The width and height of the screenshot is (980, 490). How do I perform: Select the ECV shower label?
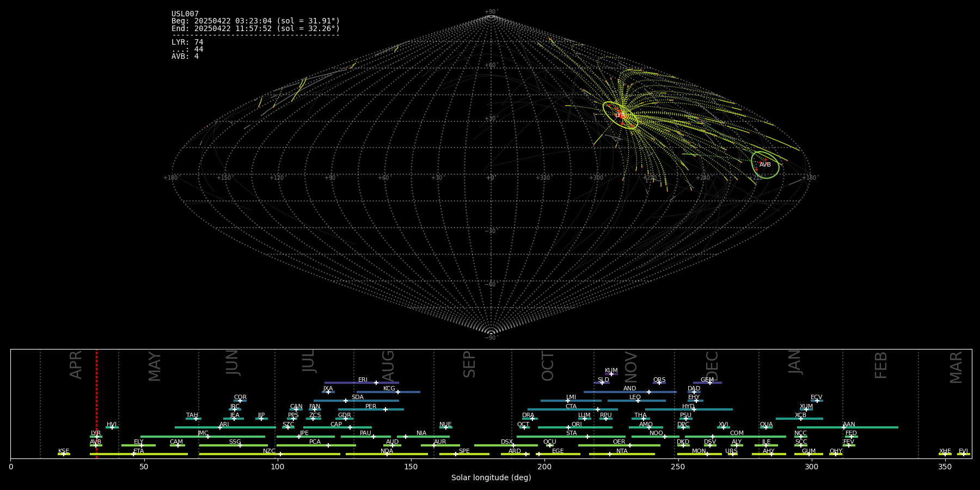click(816, 397)
